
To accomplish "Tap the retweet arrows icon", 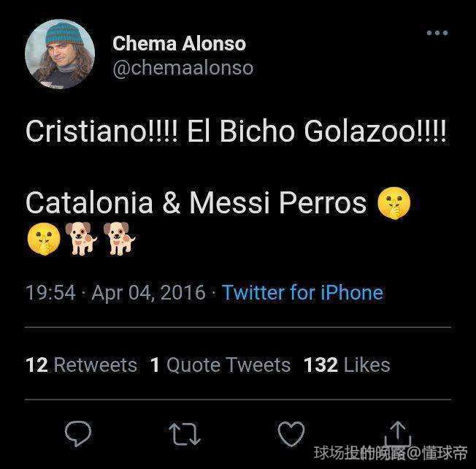I will 185,434.
